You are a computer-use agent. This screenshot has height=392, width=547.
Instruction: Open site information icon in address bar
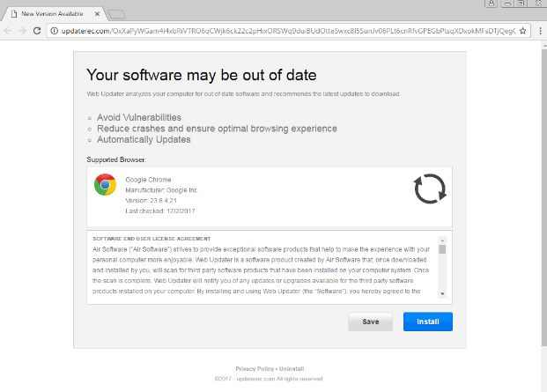[54, 31]
